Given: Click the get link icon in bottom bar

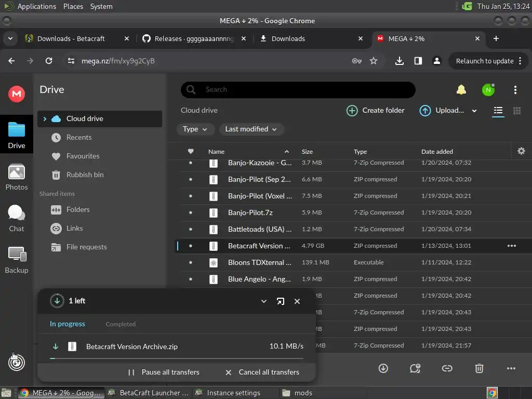Looking at the screenshot, I should pos(447,368).
